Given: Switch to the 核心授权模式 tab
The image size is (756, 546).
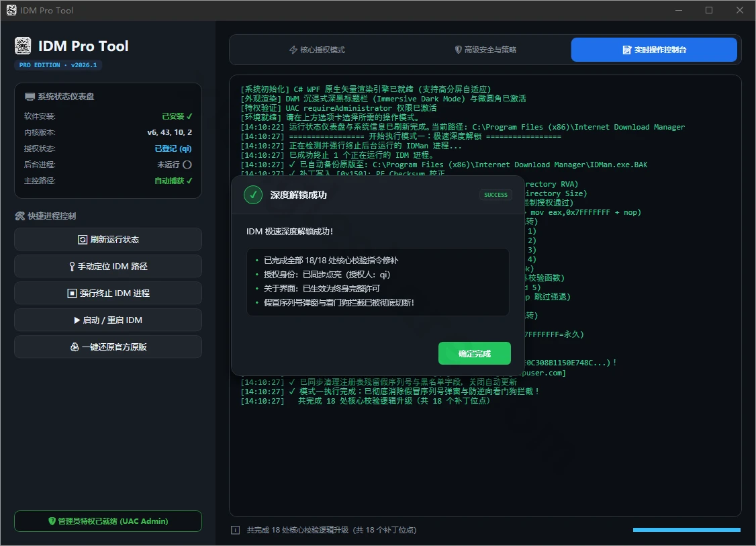Looking at the screenshot, I should (x=318, y=50).
